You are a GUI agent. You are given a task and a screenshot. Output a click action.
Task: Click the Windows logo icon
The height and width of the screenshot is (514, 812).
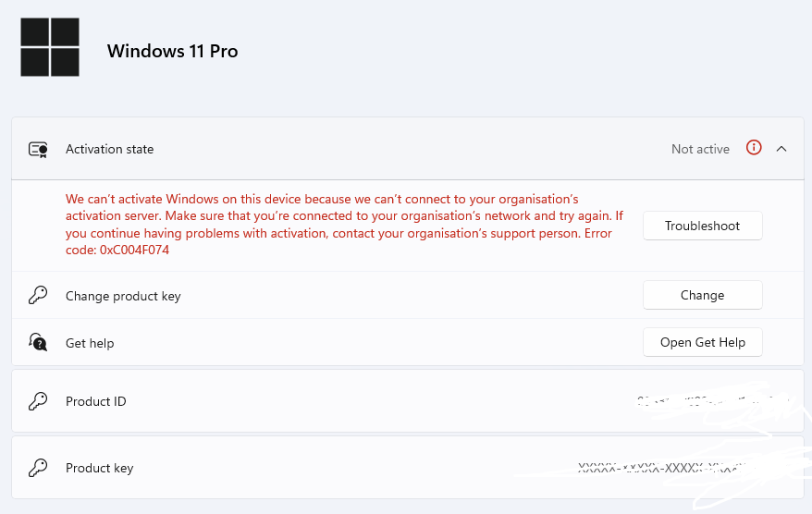coord(50,47)
